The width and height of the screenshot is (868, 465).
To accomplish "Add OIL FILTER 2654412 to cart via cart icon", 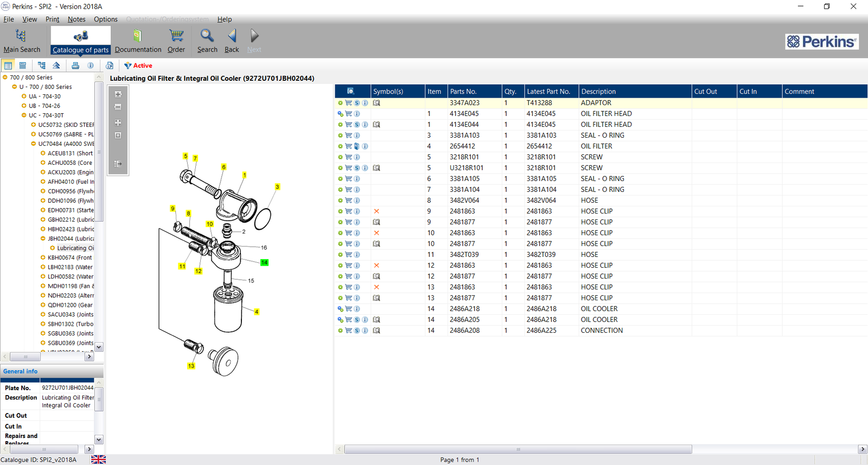I will (348, 146).
